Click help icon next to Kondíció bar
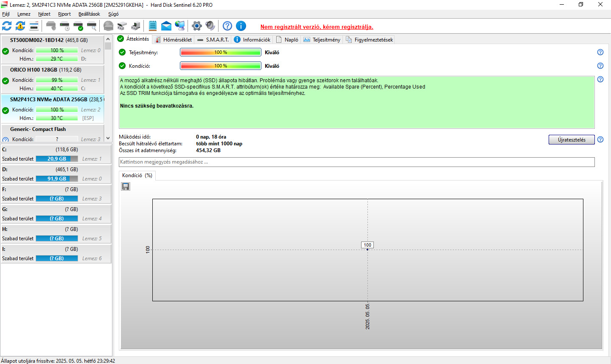This screenshot has width=611, height=364. (600, 66)
